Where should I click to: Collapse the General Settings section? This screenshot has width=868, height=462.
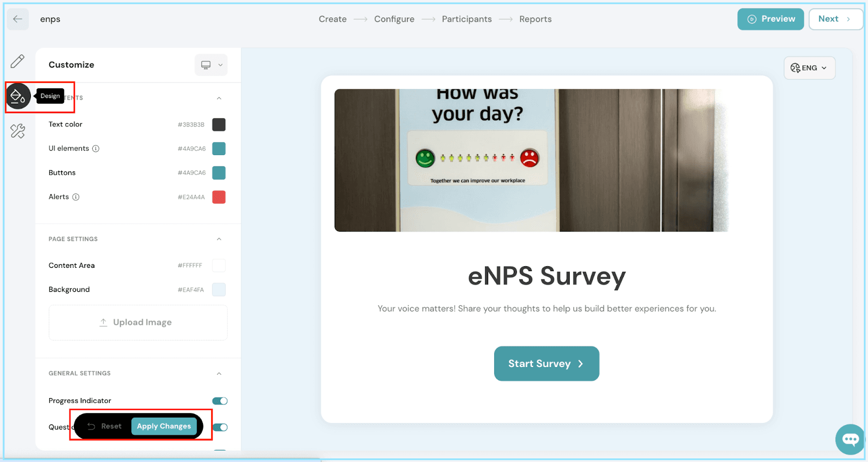tap(219, 374)
